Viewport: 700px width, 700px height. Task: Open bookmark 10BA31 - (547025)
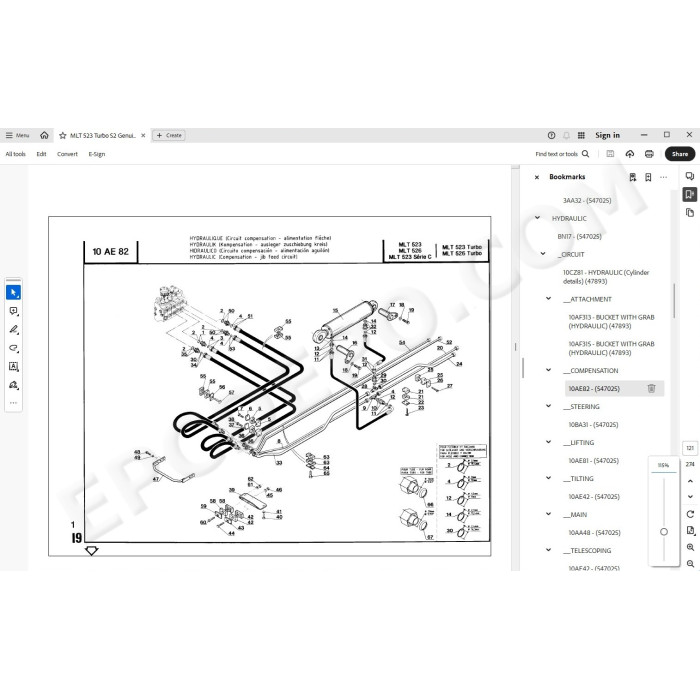tap(593, 425)
